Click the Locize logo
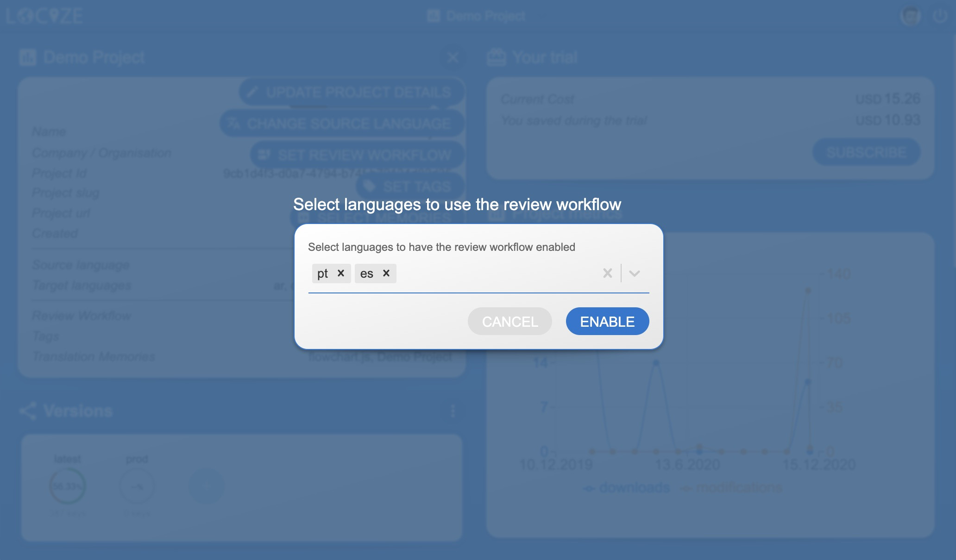Image resolution: width=956 pixels, height=560 pixels. pos(45,16)
